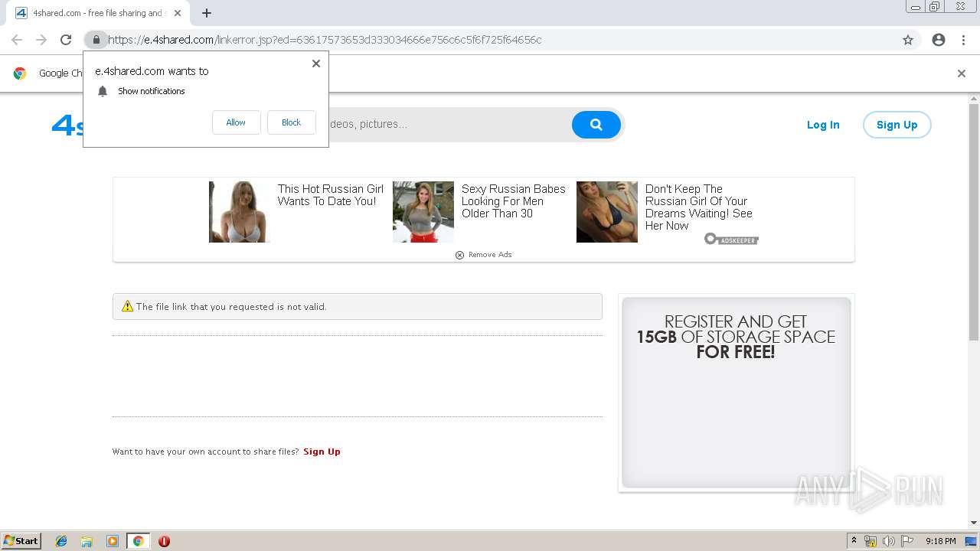
Task: Click the Sign Up button in header
Action: [897, 125]
